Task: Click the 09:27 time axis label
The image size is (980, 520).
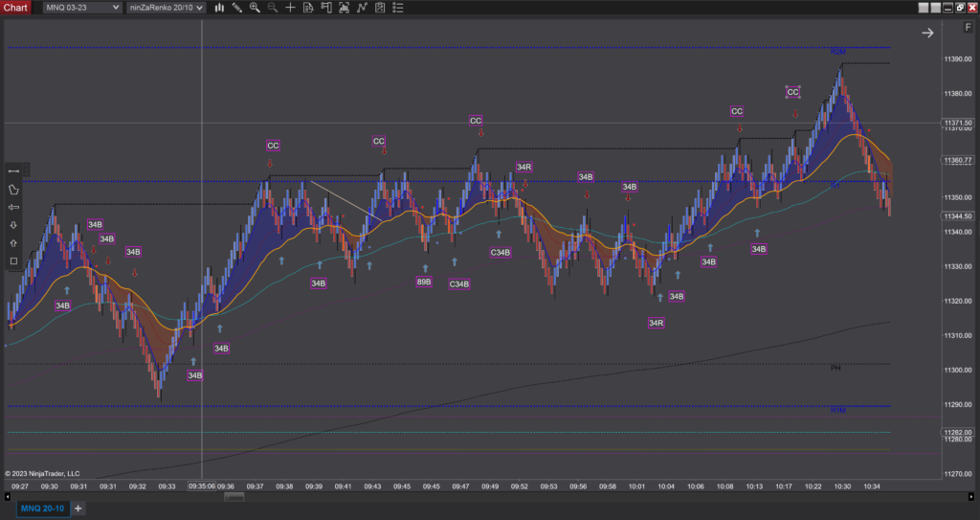Action: [20, 486]
